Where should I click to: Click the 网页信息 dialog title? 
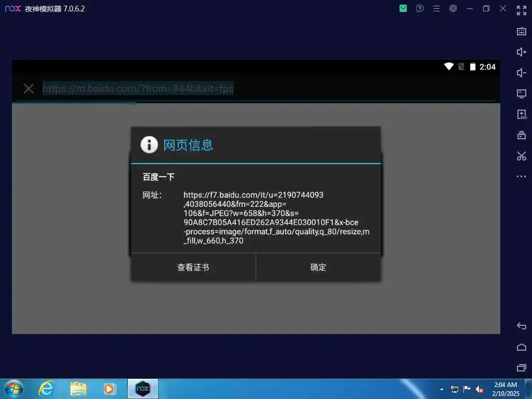point(188,145)
